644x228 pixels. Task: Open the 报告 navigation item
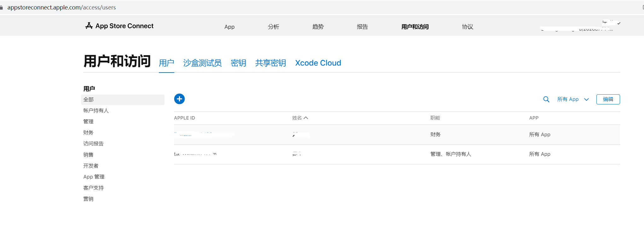pyautogui.click(x=363, y=27)
